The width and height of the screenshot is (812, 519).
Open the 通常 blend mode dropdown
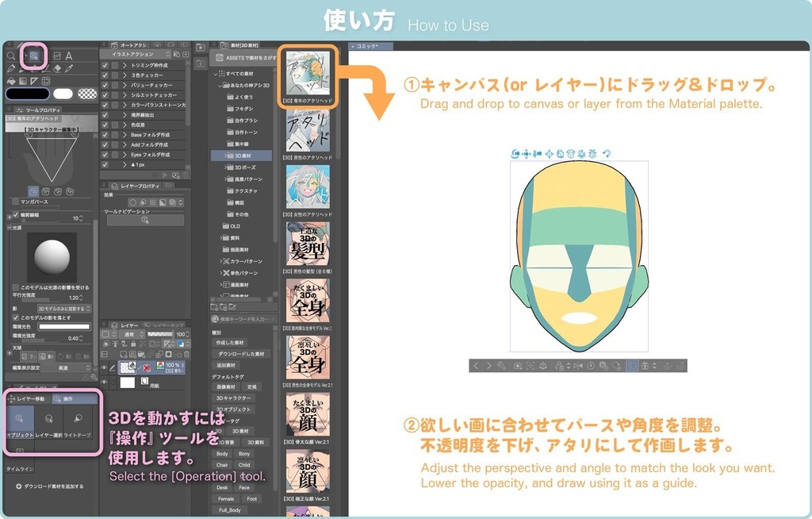tap(132, 334)
